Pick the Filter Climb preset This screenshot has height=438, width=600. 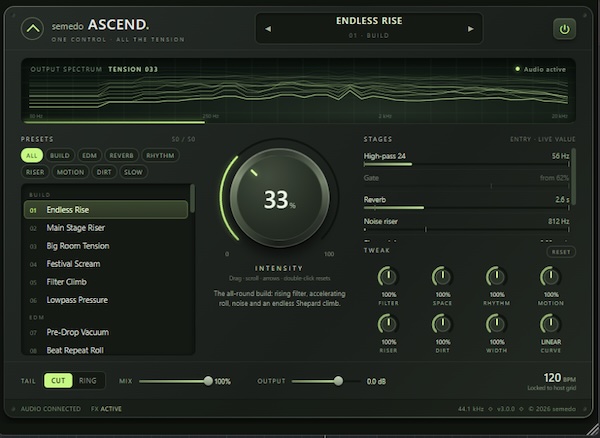[106, 282]
